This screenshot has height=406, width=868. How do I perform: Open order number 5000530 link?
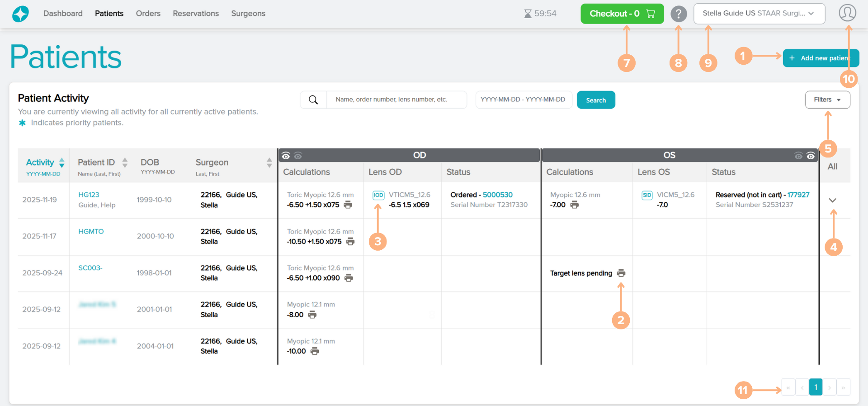[497, 195]
